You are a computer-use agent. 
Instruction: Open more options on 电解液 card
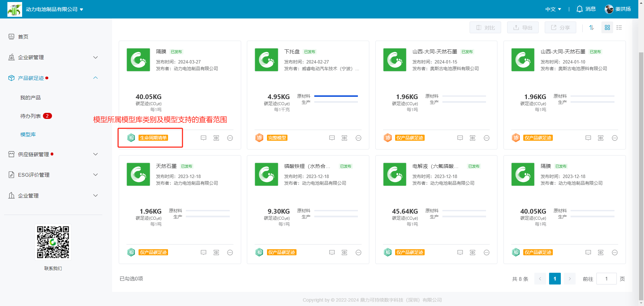[486, 253]
